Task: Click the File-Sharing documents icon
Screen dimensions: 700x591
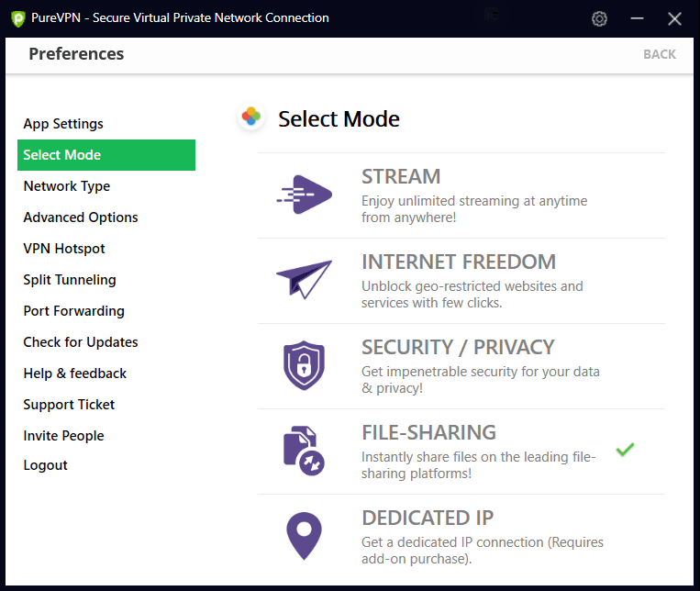Action: coord(304,451)
